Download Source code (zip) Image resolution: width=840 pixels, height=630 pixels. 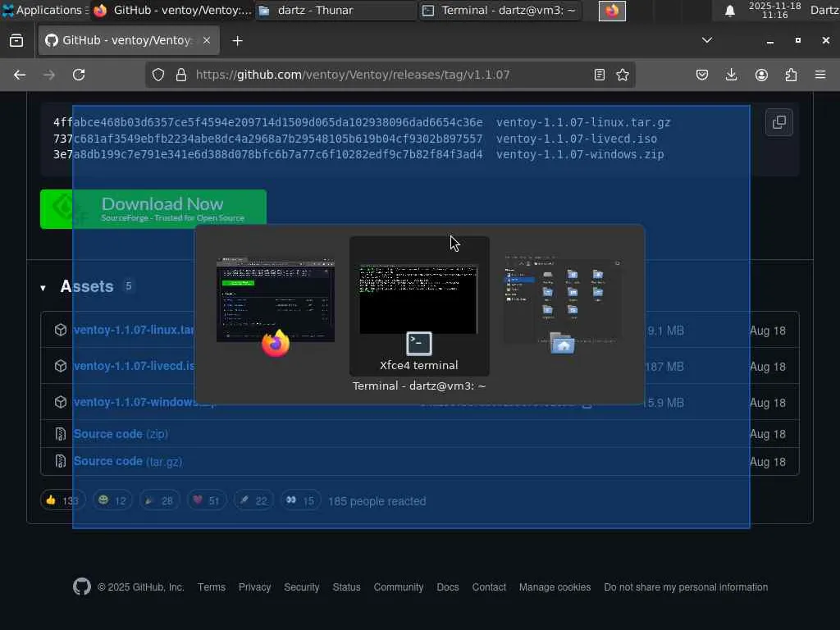[121, 434]
